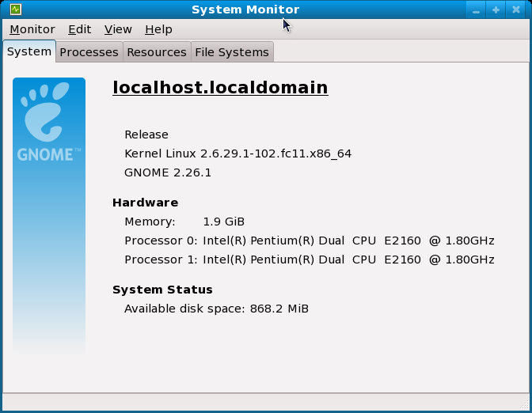
Task: Minimize the System Monitor window
Action: (x=476, y=10)
